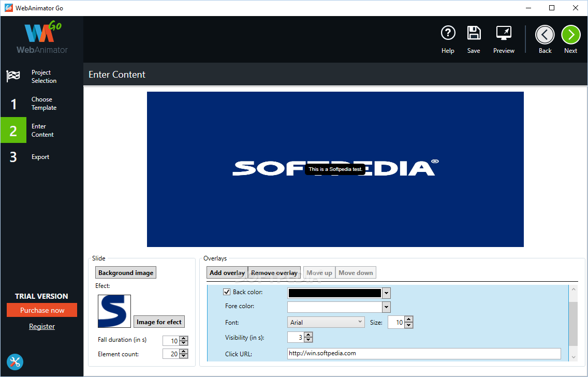Click the font Size input field
The height and width of the screenshot is (377, 588).
coord(396,322)
